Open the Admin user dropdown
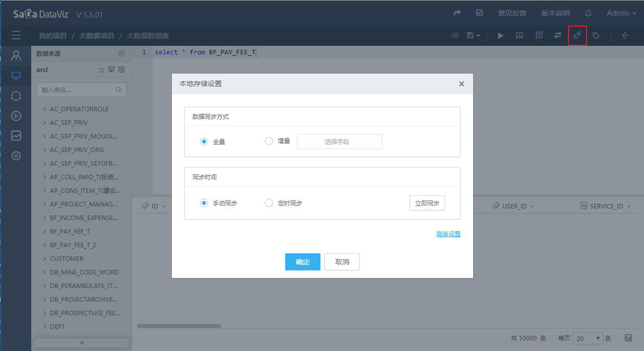Image resolution: width=644 pixels, height=351 pixels. (x=621, y=13)
